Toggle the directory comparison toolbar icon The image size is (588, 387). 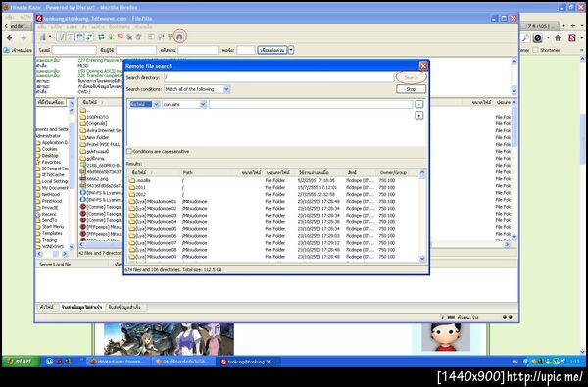(x=161, y=37)
